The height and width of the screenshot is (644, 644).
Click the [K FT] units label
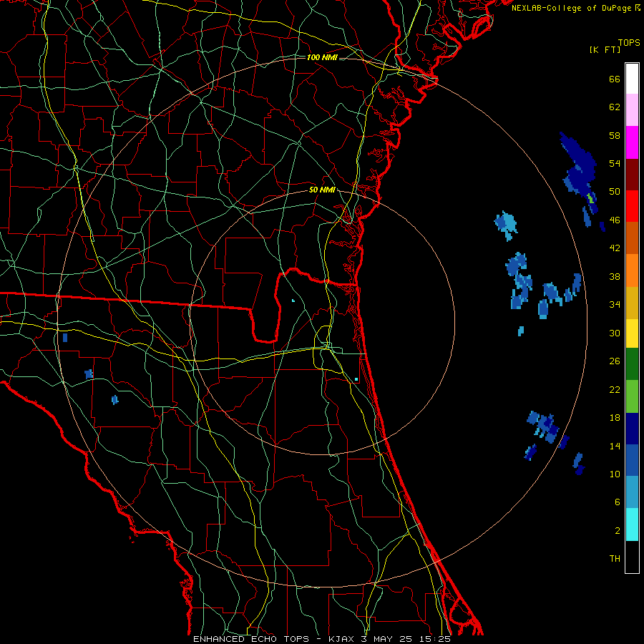click(605, 49)
